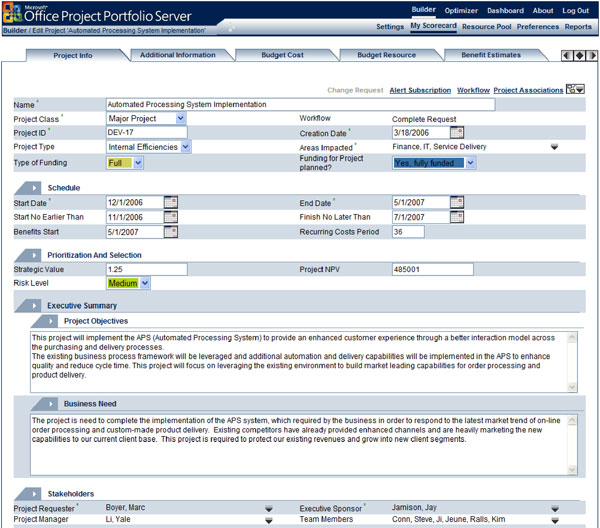This screenshot has height=528, width=600.
Task: Open the Optimizer menu
Action: point(460,10)
